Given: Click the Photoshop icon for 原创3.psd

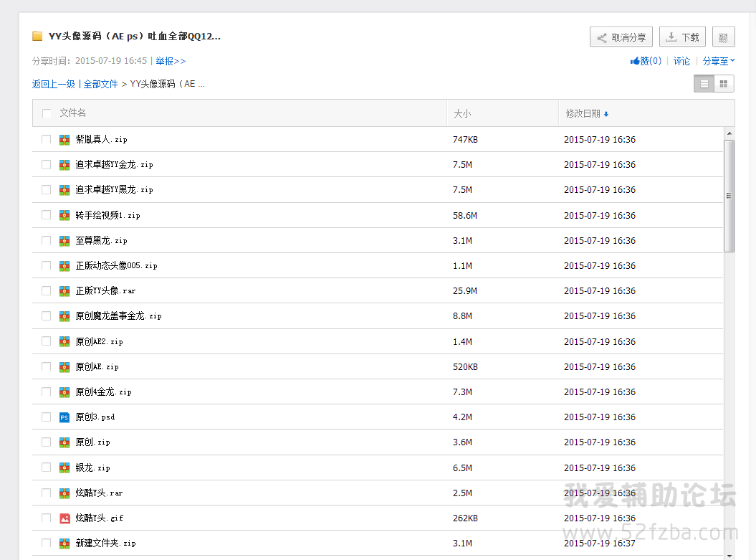Looking at the screenshot, I should pyautogui.click(x=64, y=417).
